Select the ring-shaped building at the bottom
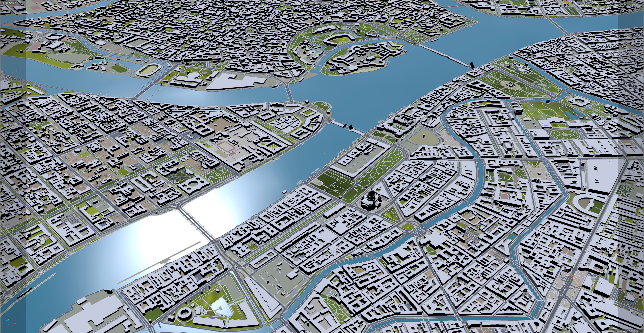Image resolution: width=644 pixels, height=333 pixels. pos(185,313)
